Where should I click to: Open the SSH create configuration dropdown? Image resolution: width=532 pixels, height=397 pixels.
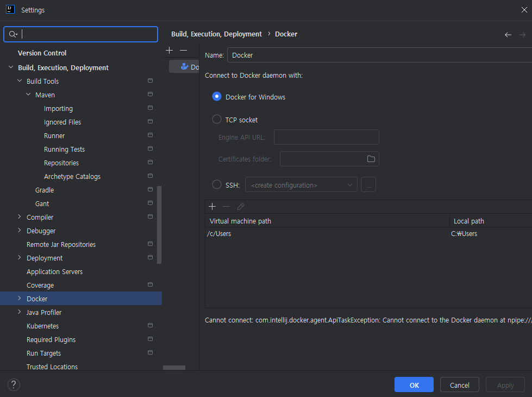(x=301, y=185)
